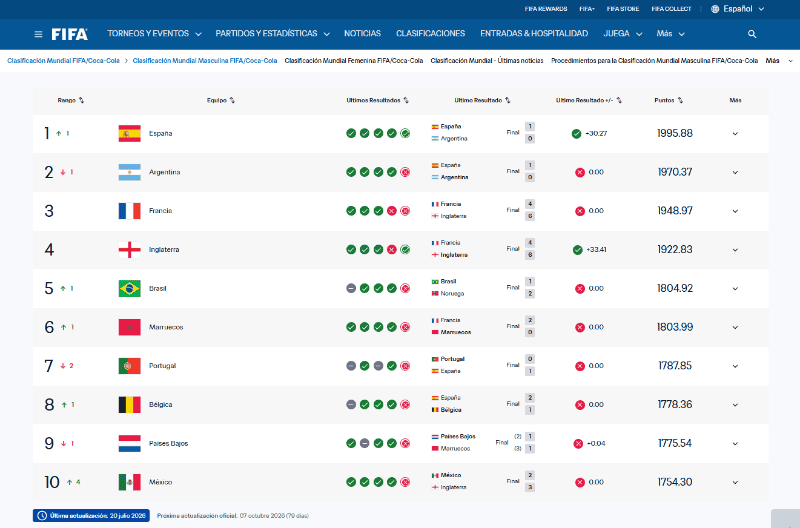Click breadcrumb Clasificación Mundial FIFA/Coca-Cola
The height and width of the screenshot is (528, 800).
click(63, 61)
